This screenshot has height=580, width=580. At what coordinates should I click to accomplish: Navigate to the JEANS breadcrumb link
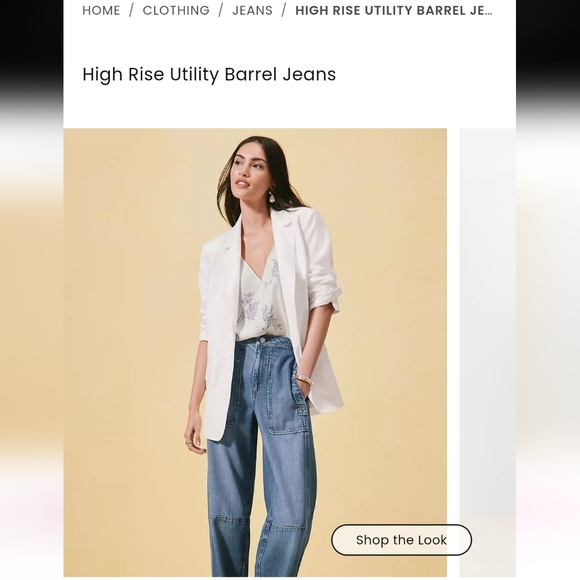[252, 10]
